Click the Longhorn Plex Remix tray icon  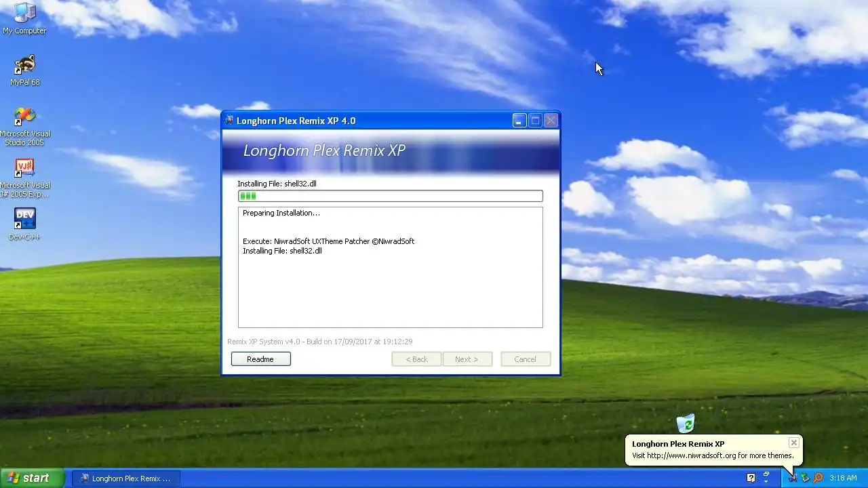[792, 478]
